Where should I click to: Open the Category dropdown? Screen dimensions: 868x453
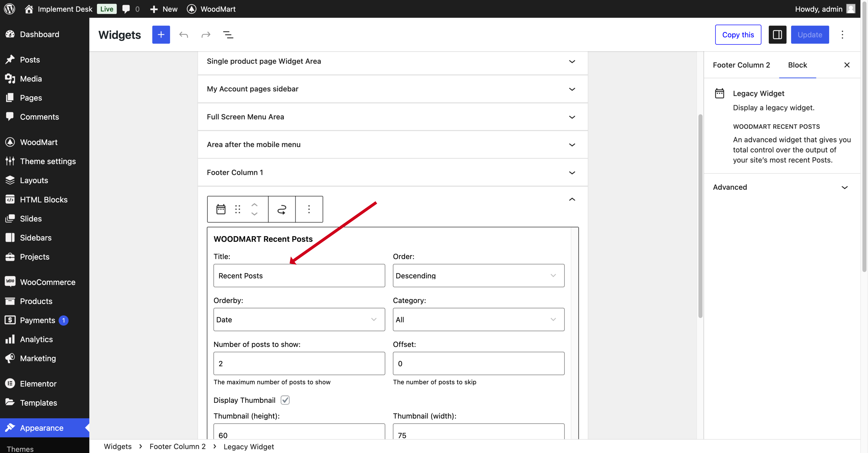pyautogui.click(x=479, y=319)
